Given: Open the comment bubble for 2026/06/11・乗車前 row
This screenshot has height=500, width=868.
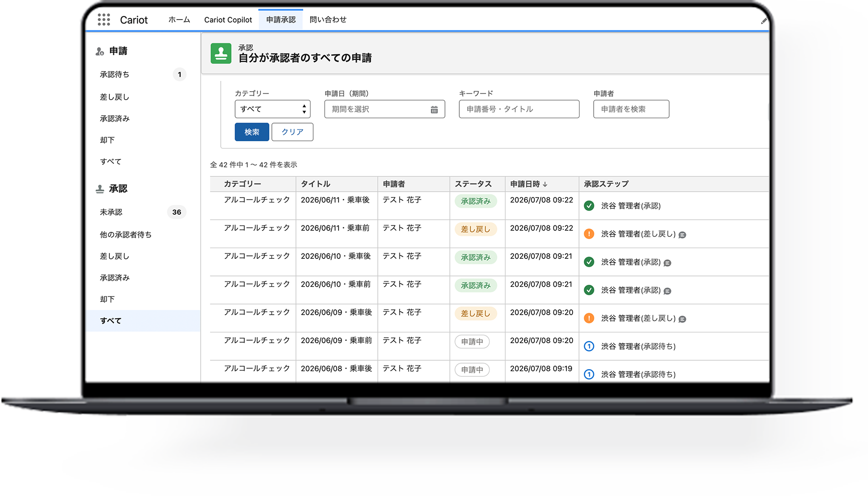Looking at the screenshot, I should tap(682, 235).
